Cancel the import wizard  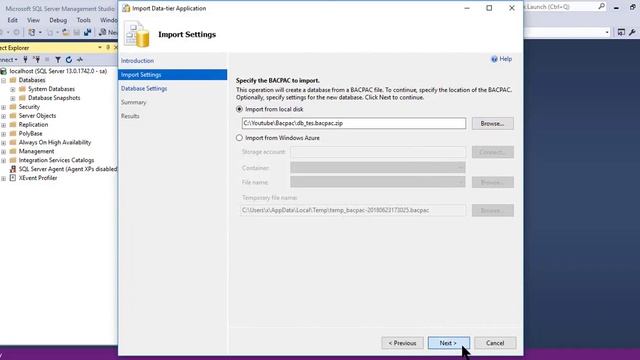point(495,343)
